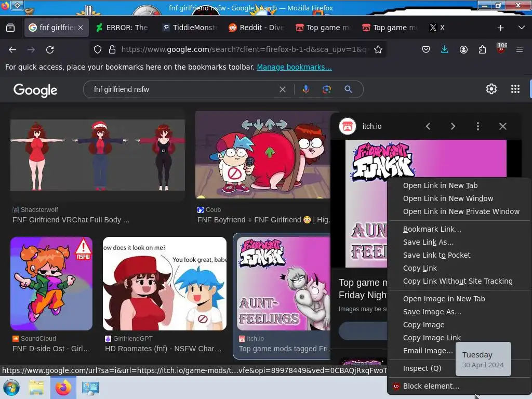Screen dimensions: 532x399
Task: Open the Save to Pocket toolbar icon
Action: point(426,49)
